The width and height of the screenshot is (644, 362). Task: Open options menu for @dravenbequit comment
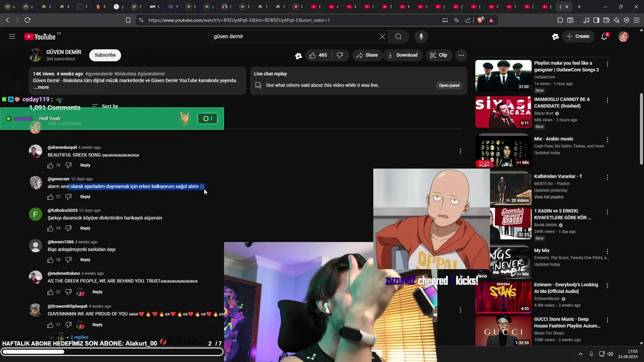click(x=460, y=151)
